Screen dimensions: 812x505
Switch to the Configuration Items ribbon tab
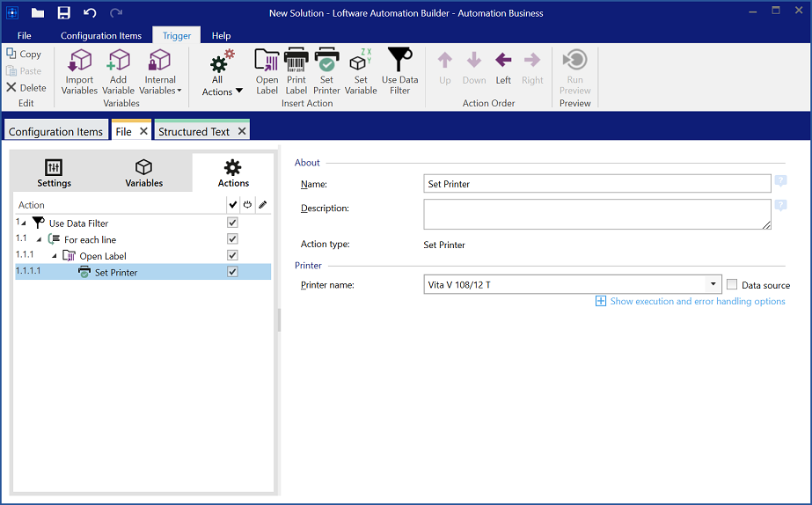(x=101, y=36)
